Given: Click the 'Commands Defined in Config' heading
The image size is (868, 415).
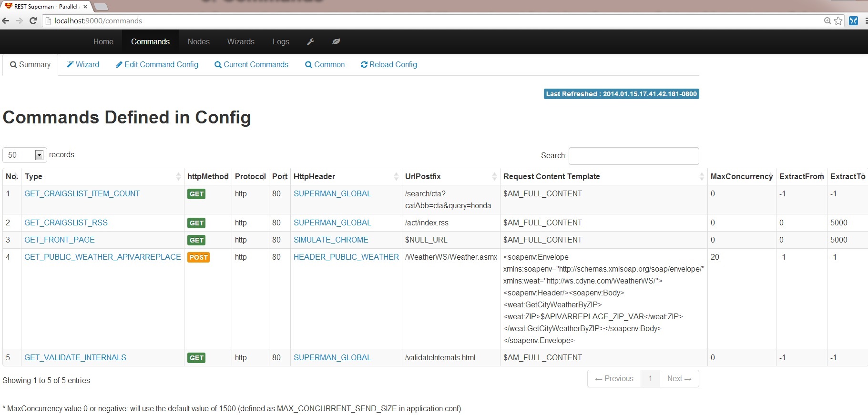Looking at the screenshot, I should pos(127,117).
